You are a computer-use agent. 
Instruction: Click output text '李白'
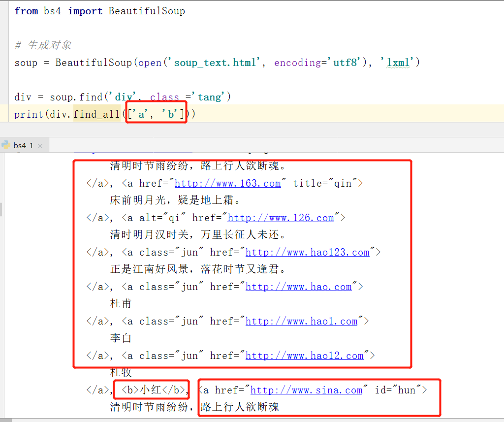[121, 338]
